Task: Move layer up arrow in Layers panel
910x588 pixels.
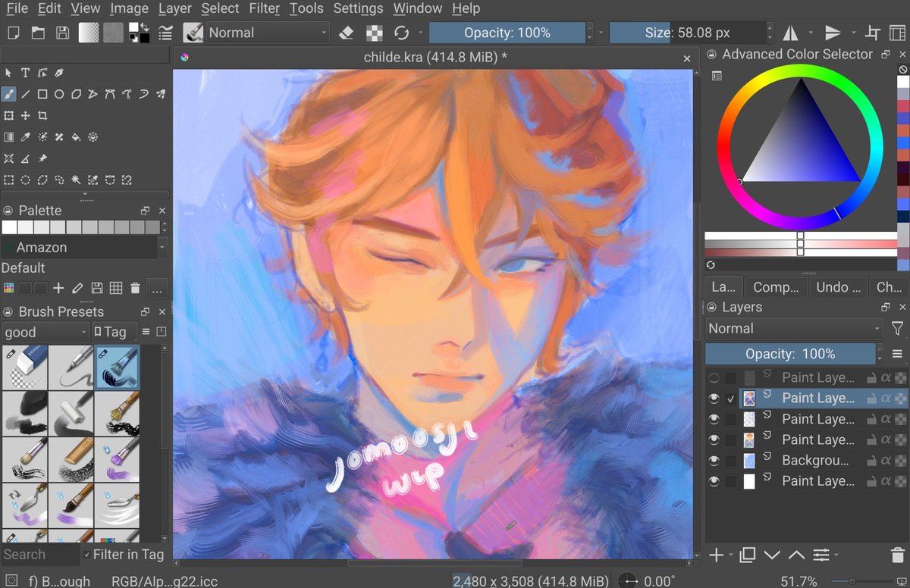Action: (796, 555)
